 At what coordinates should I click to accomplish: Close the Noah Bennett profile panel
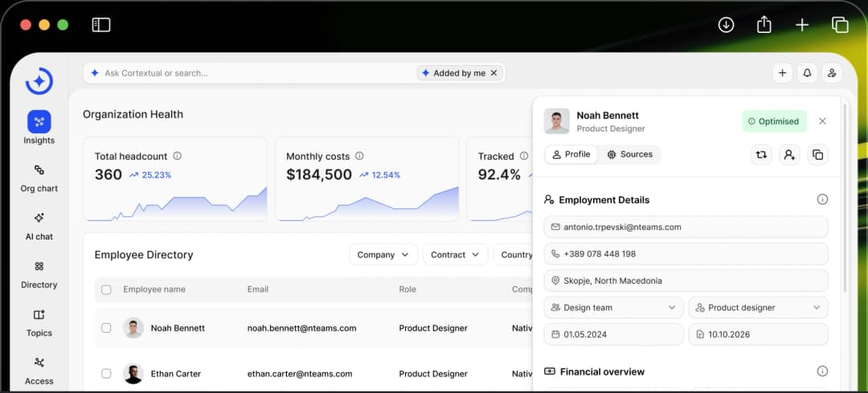coord(823,121)
